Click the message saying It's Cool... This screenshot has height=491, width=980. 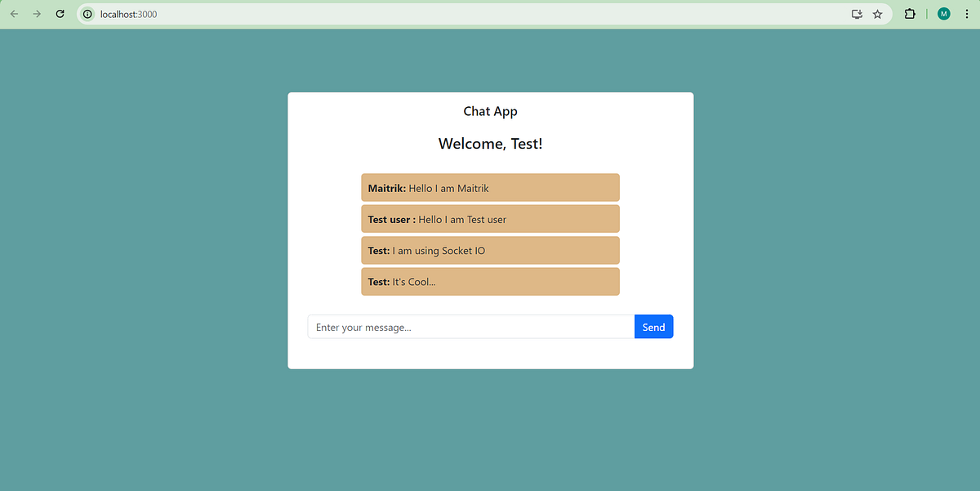(490, 281)
